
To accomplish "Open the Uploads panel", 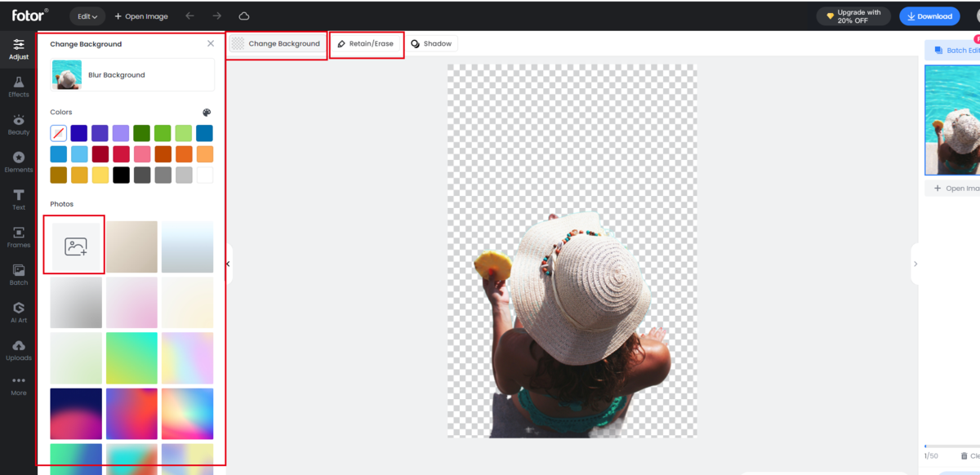I will point(18,348).
